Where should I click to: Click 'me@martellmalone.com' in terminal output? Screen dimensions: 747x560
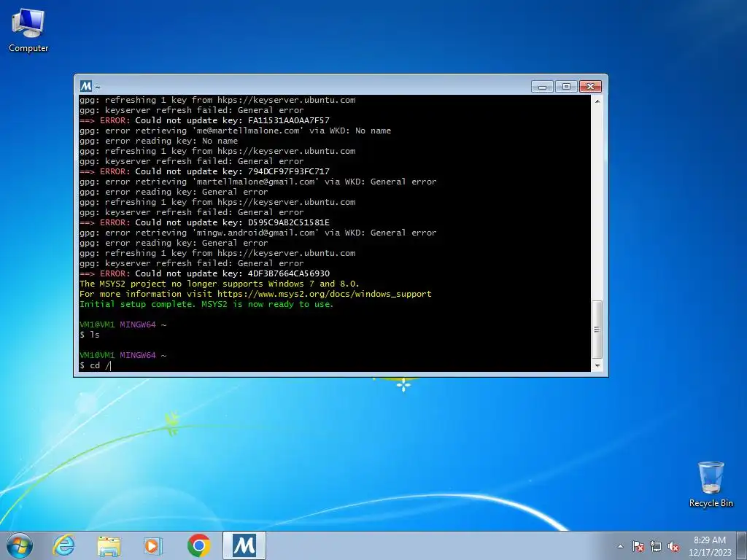248,131
